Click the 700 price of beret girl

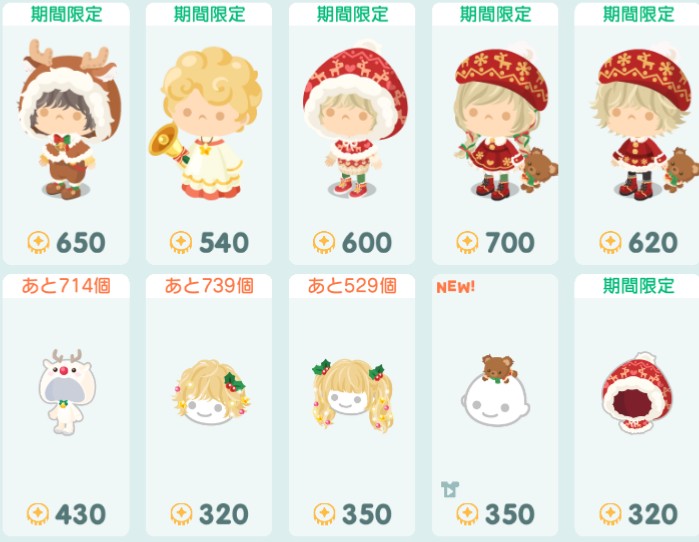(x=510, y=242)
